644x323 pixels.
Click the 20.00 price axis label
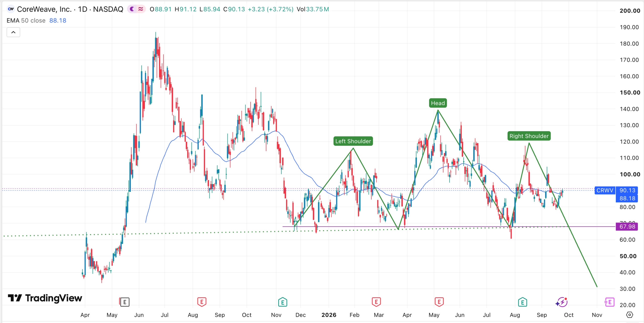pos(627,305)
